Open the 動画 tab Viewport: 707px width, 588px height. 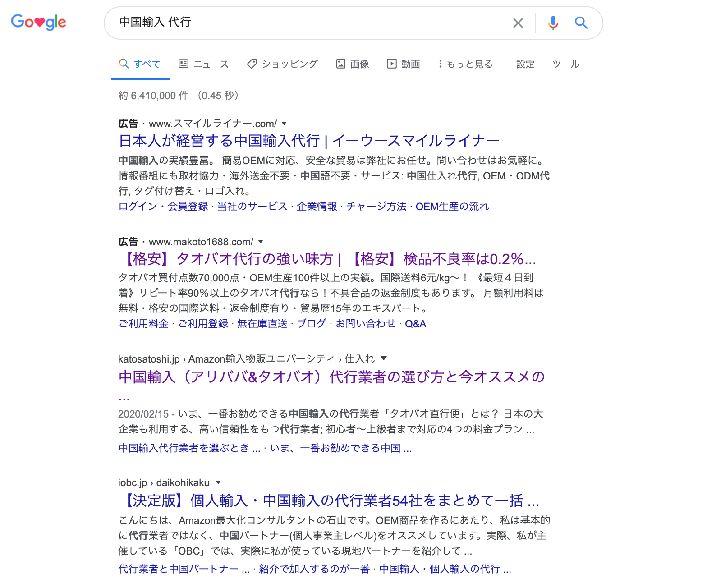coord(404,64)
